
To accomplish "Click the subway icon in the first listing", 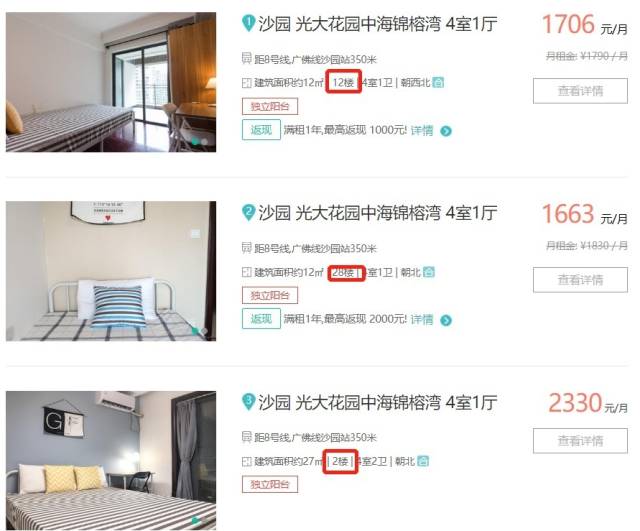I will click(246, 59).
